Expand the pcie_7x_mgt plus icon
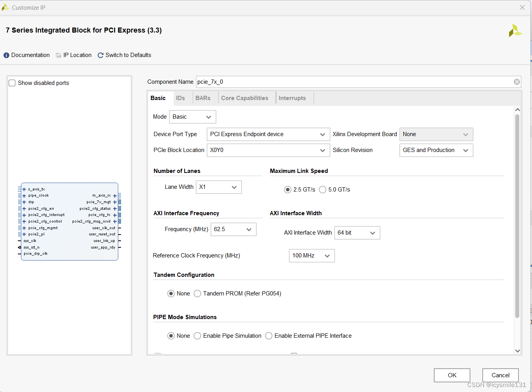This screenshot has width=532, height=392. (115, 202)
